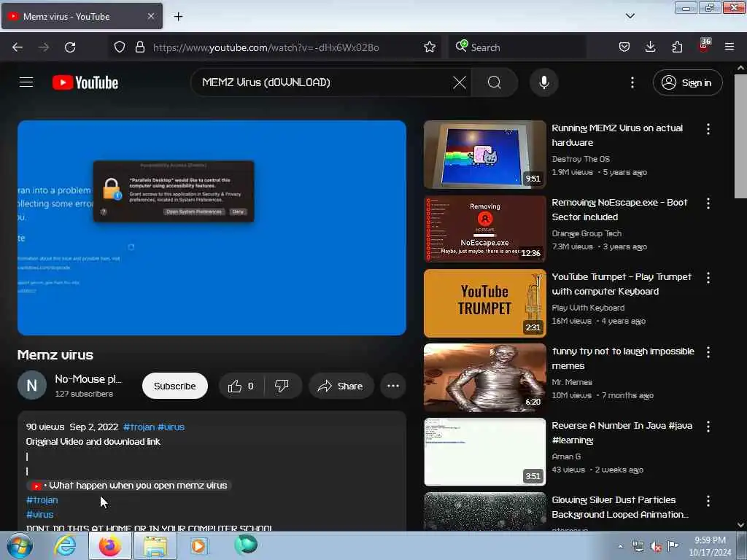
Task: Click the padlock site information icon
Action: (139, 47)
